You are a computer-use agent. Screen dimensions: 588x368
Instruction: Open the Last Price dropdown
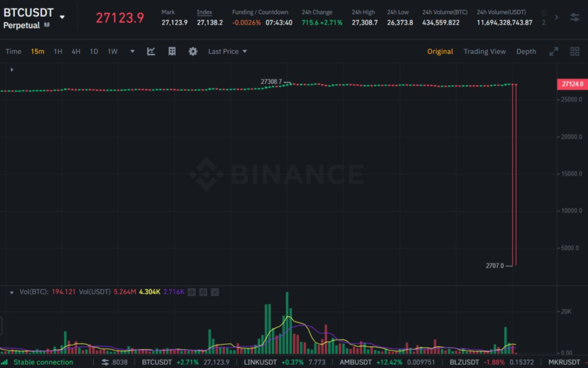click(227, 51)
